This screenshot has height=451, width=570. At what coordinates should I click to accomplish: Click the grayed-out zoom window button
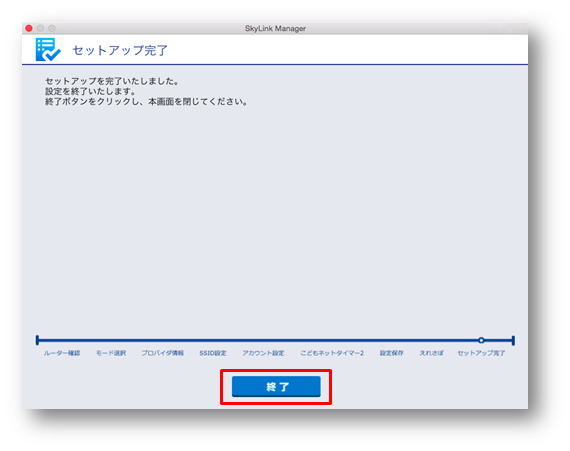[52, 28]
